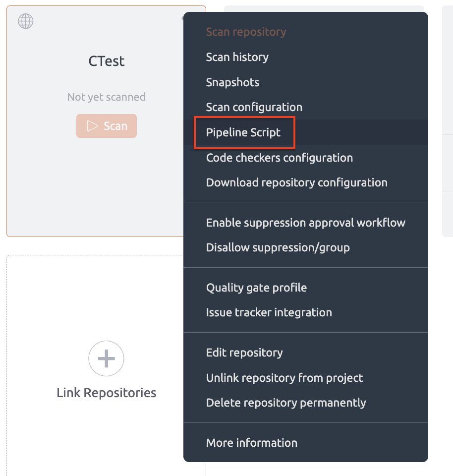Viewport: 453px width, 476px height.
Task: Click the globe icon on CTest card
Action: [x=26, y=21]
